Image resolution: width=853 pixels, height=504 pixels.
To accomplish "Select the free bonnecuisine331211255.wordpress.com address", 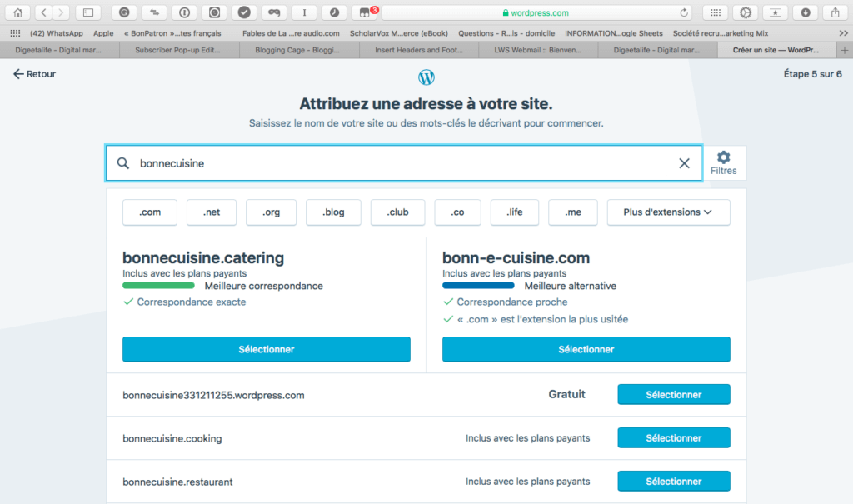I will point(673,395).
